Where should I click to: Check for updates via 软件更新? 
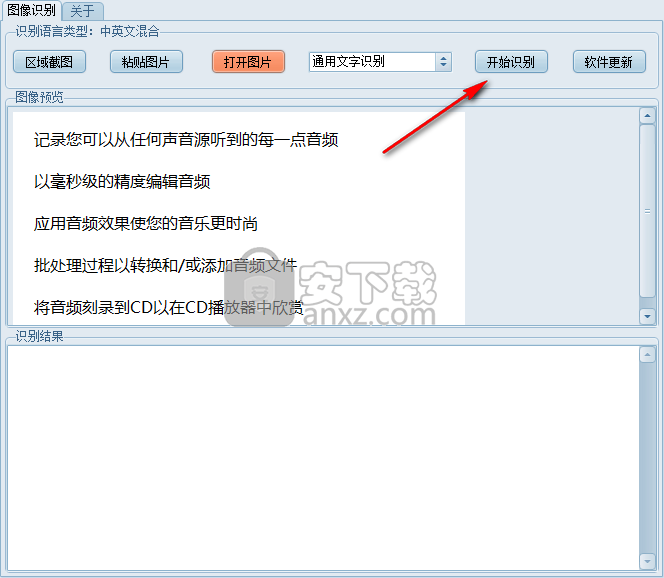click(x=609, y=62)
